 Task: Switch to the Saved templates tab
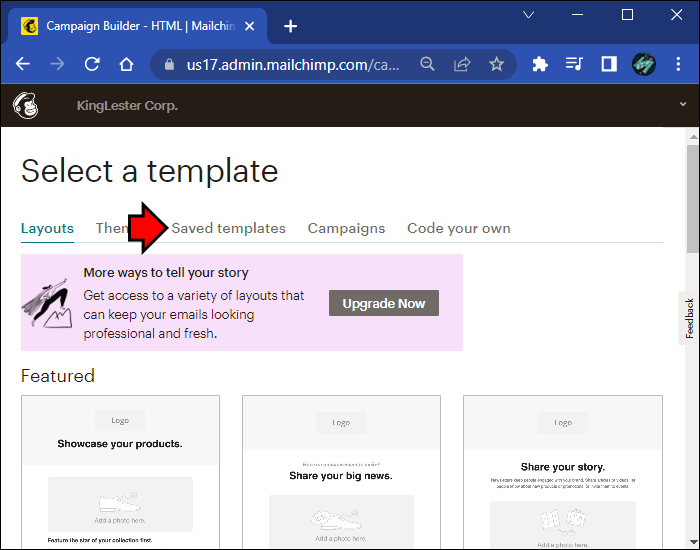coord(228,228)
